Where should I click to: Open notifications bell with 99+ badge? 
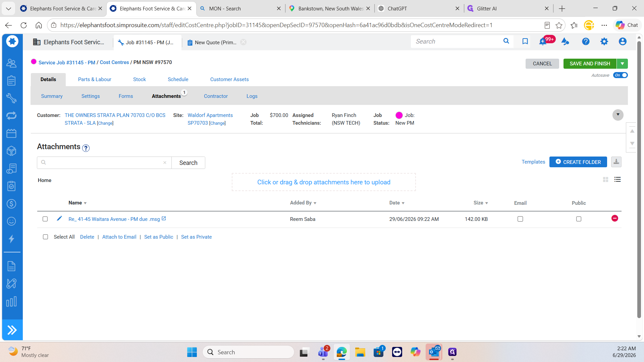pos(543,42)
